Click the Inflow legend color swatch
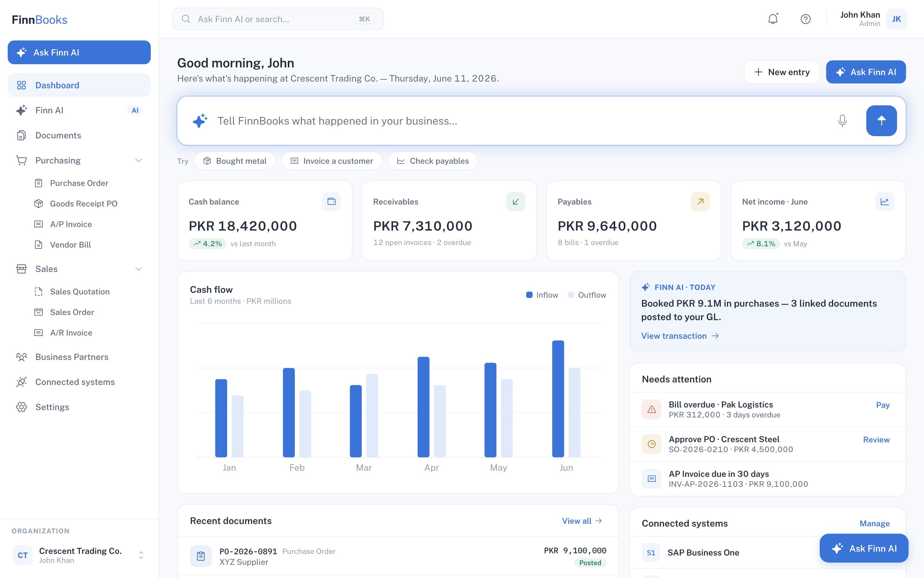This screenshot has width=924, height=578. point(529,295)
